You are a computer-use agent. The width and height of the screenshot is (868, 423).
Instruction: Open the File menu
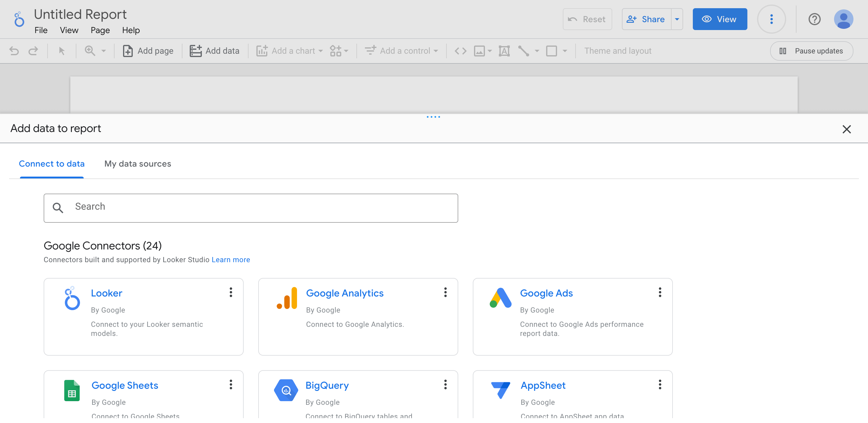coord(41,30)
